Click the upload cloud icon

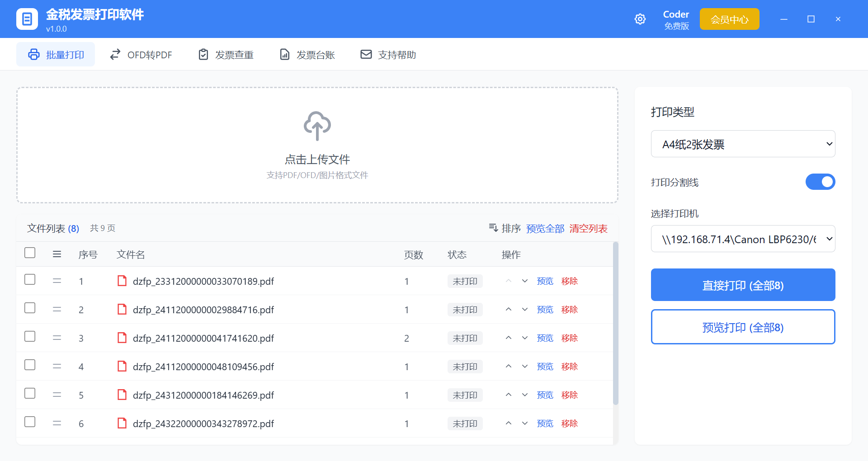317,126
